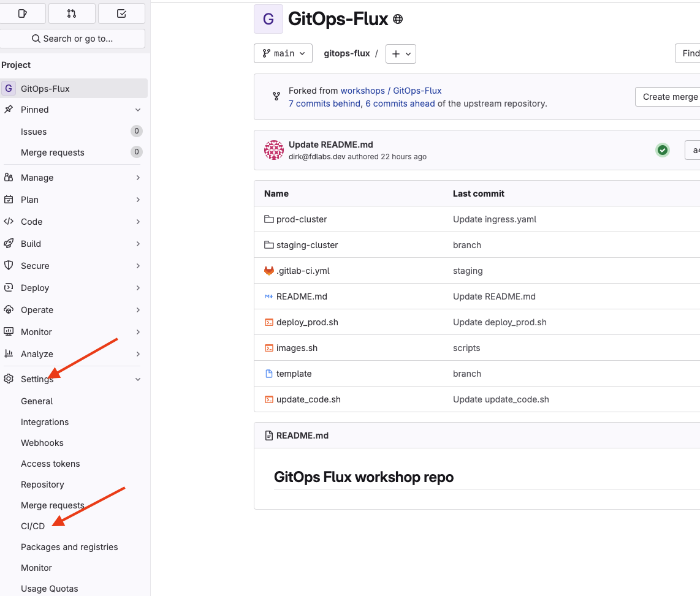Follow the workshops / GitOps-Flux upstream link
700x596 pixels.
[391, 91]
